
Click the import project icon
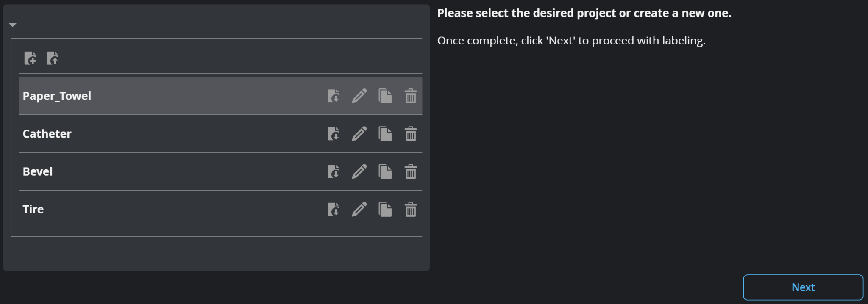pyautogui.click(x=52, y=58)
